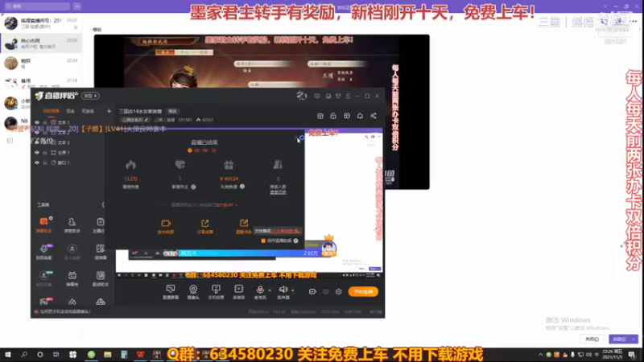Screen dimensions: 644x362
Task: Click the 修改 button beside the stream title
Action: [x=172, y=111]
